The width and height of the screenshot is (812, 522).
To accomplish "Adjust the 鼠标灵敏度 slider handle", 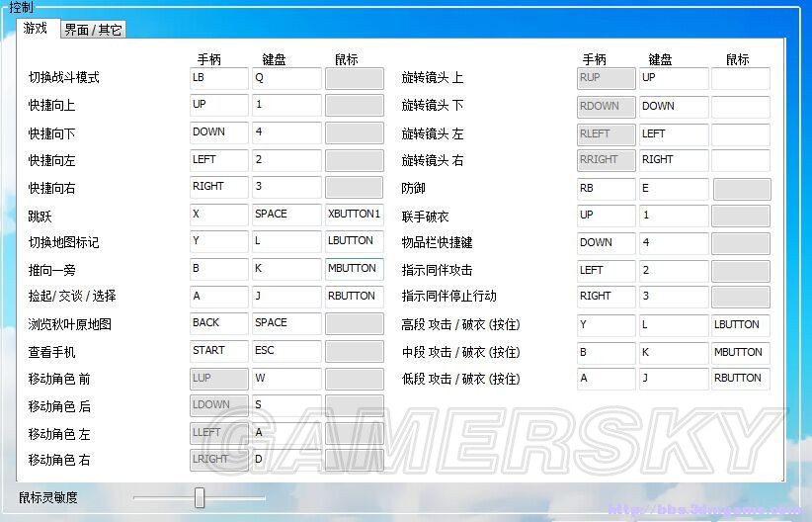I will [200, 497].
